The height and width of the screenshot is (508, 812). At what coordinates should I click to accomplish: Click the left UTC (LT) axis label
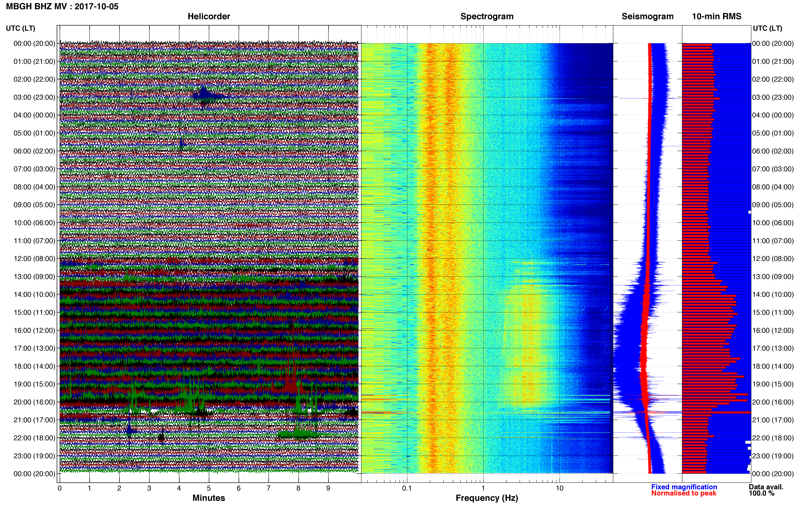pos(21,28)
